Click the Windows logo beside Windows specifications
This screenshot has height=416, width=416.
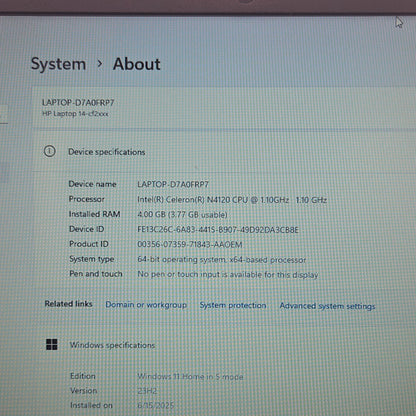52,344
